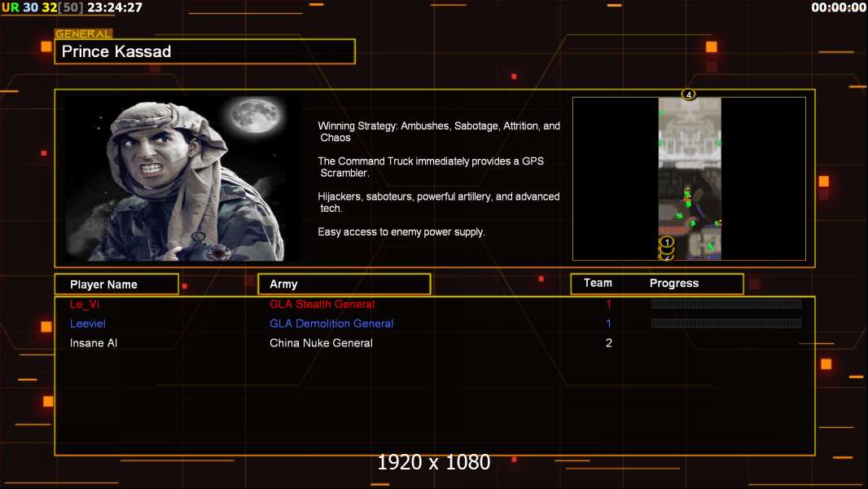
Task: Click the [50] value in overlay
Action: pos(71,7)
